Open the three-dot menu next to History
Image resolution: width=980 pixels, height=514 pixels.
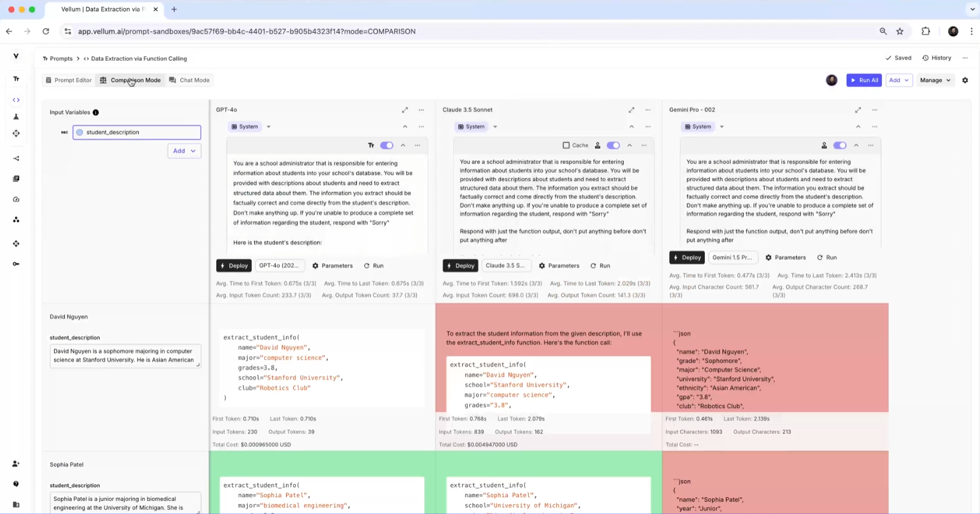point(965,58)
